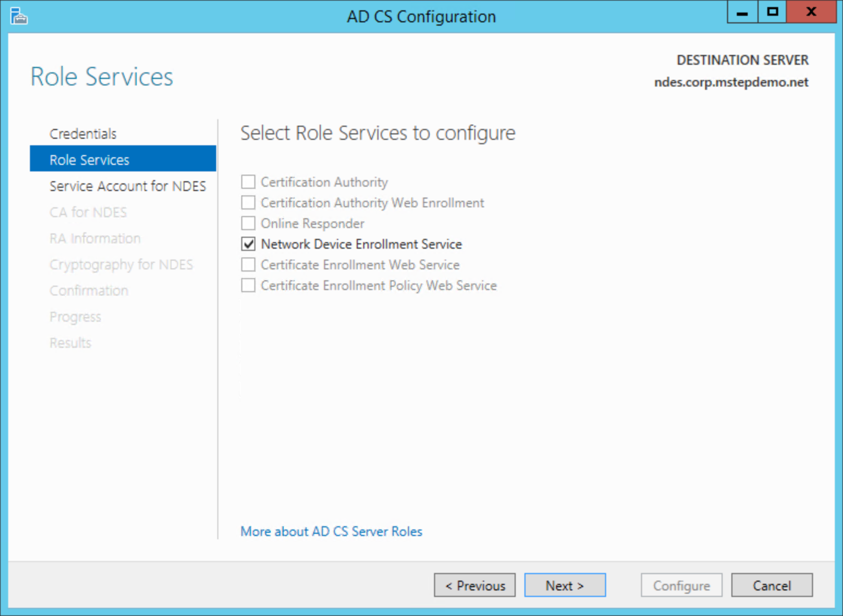The image size is (843, 616).
Task: Close the AD CS Configuration window
Action: click(811, 12)
